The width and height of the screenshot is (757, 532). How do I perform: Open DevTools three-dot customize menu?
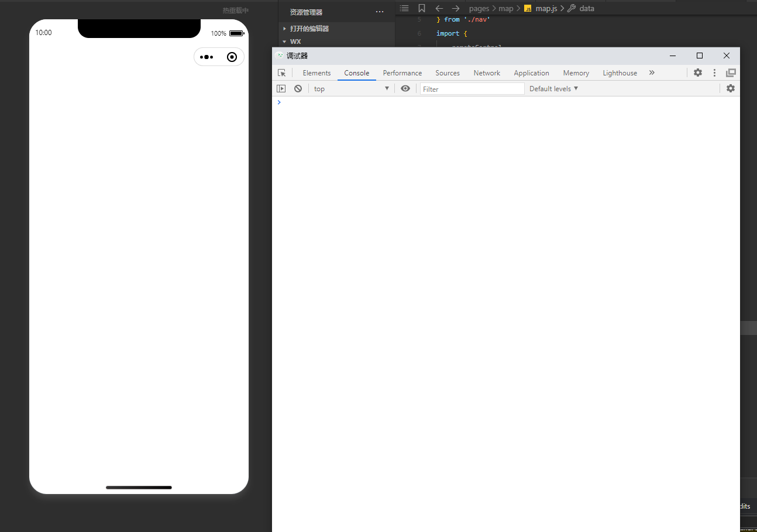714,72
